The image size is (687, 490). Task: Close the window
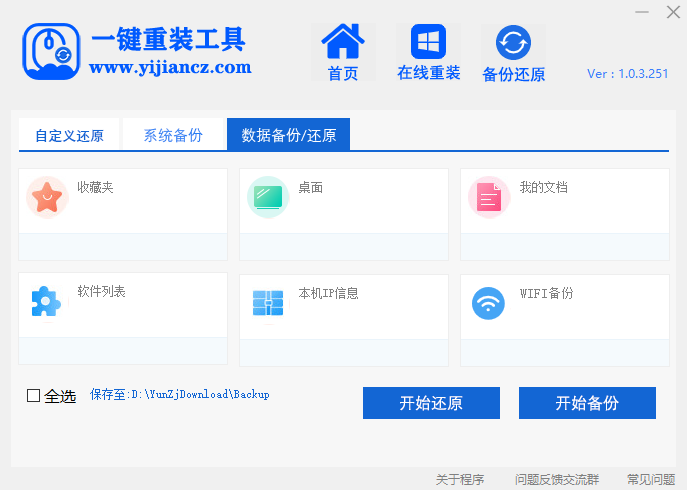[x=673, y=12]
